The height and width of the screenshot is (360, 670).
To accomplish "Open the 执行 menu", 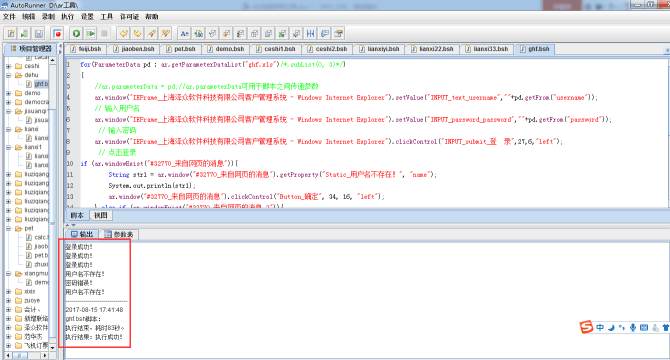I will pos(68,17).
